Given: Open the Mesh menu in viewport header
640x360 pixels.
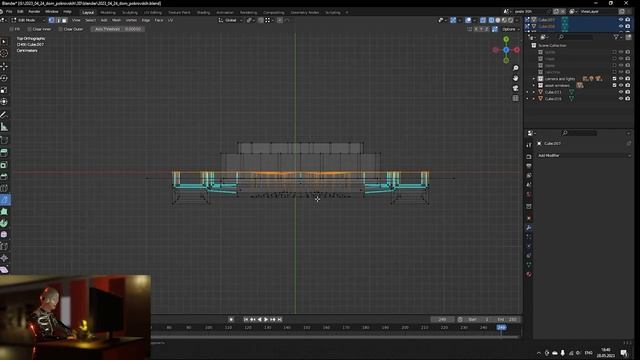Looking at the screenshot, I should (116, 20).
